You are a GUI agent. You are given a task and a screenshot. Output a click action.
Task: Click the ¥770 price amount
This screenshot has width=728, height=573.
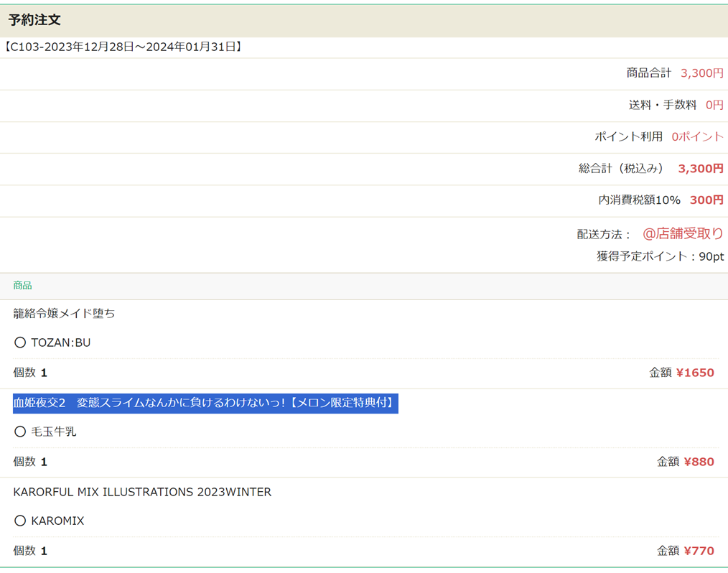pos(699,551)
